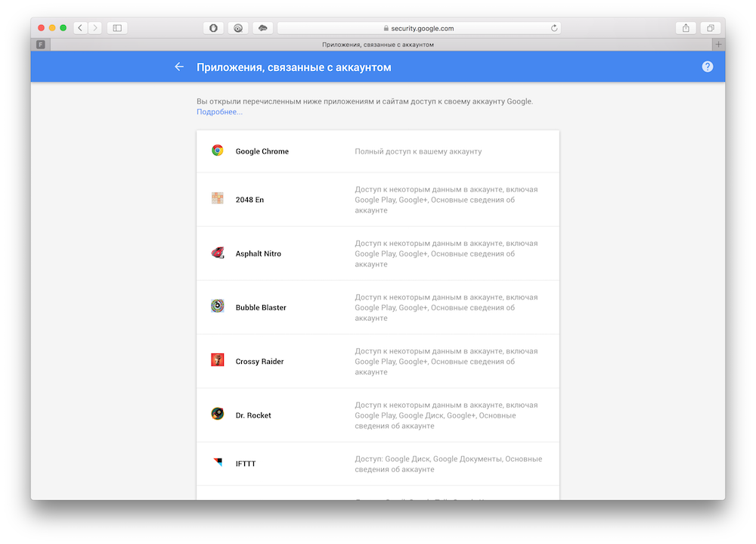
Task: Click the page heading Приложения, связанные с аккаунтом
Action: click(x=293, y=67)
